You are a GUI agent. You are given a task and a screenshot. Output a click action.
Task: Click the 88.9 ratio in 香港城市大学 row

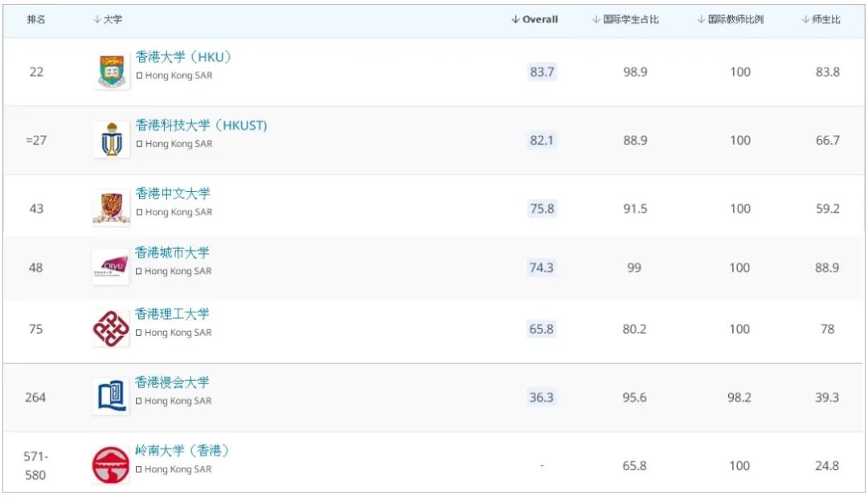(827, 268)
